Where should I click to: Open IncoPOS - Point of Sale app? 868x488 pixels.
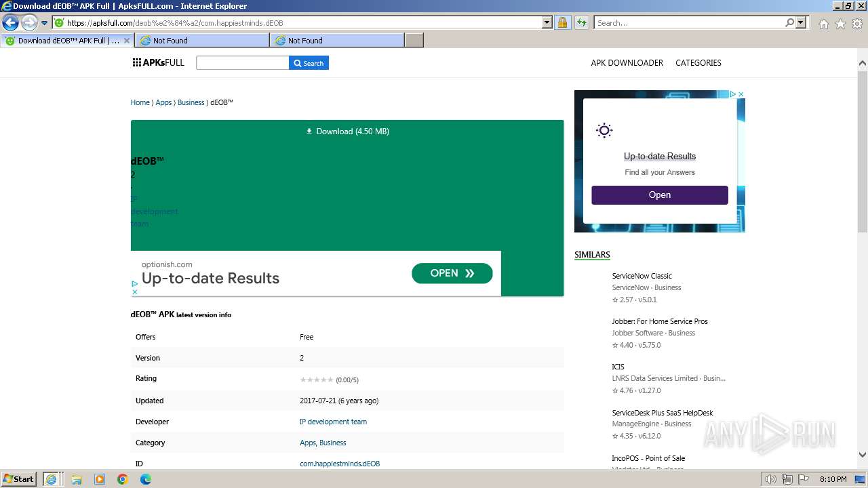point(648,458)
